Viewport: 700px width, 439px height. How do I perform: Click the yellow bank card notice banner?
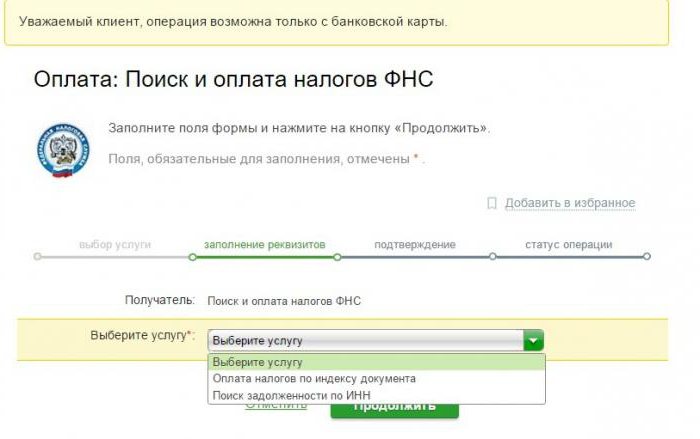tap(336, 22)
